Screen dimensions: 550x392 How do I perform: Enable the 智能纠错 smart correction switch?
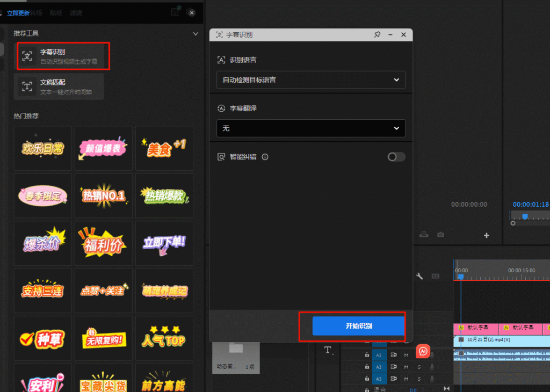point(396,157)
